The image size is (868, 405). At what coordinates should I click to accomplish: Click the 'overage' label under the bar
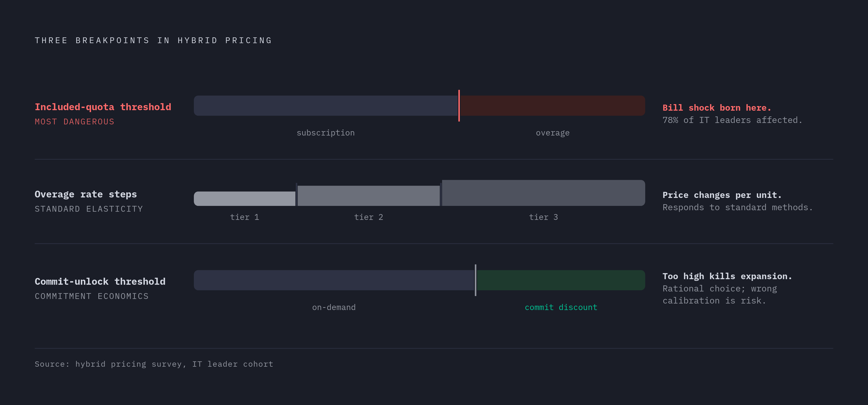pyautogui.click(x=553, y=133)
